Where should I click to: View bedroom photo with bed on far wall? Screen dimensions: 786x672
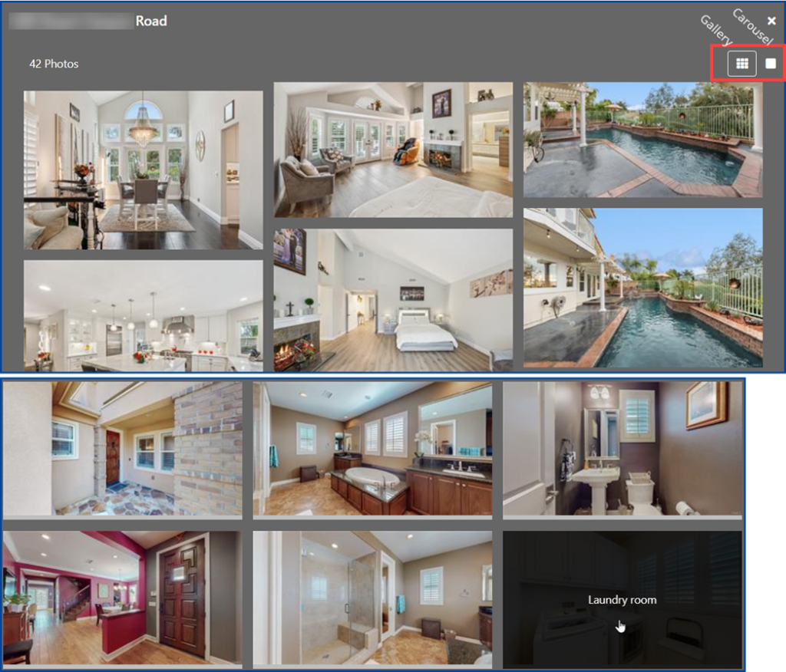(x=393, y=300)
